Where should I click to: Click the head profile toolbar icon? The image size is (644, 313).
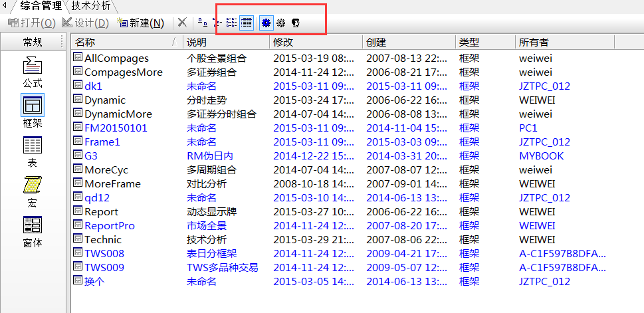295,23
